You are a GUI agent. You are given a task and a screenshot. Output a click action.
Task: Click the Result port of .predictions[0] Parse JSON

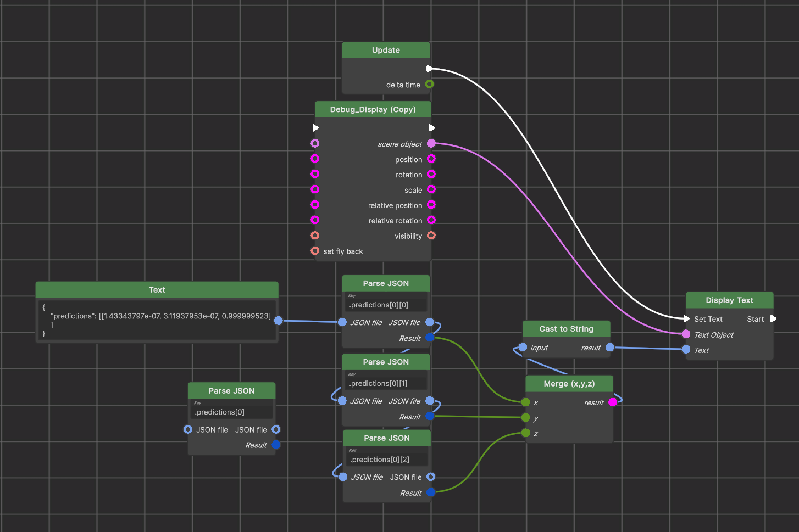point(276,445)
